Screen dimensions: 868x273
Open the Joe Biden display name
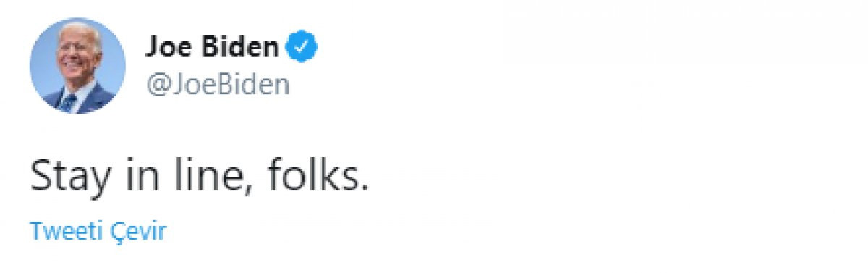(x=212, y=49)
